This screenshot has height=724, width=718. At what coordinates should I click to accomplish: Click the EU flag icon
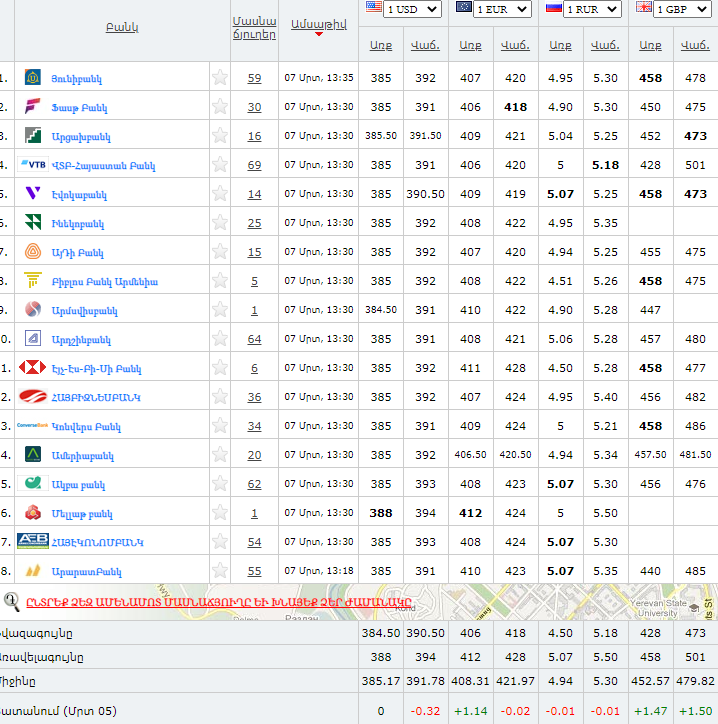(464, 6)
